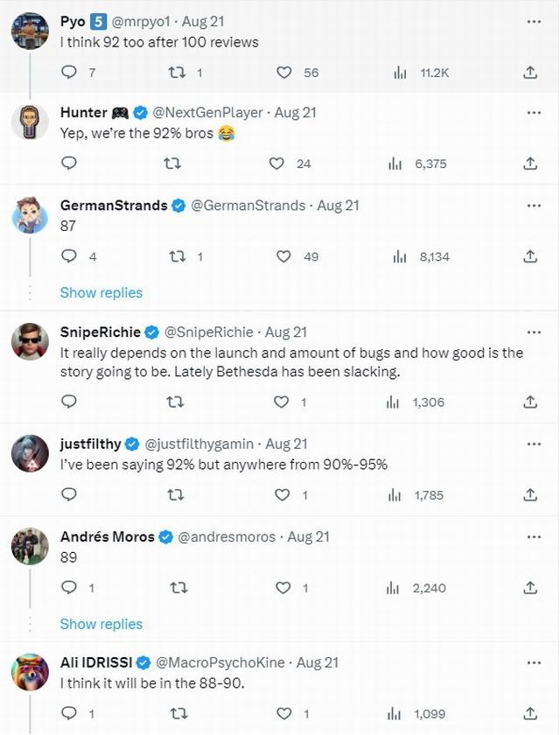Open @NextGenPlayer profile handle
Image resolution: width=560 pixels, height=735 pixels.
point(207,113)
